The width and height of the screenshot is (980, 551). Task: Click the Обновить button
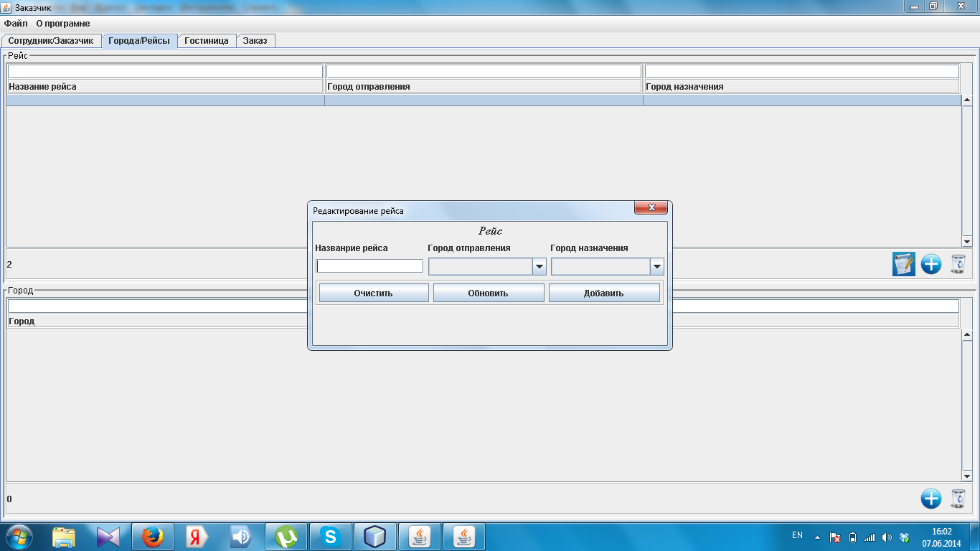click(489, 293)
